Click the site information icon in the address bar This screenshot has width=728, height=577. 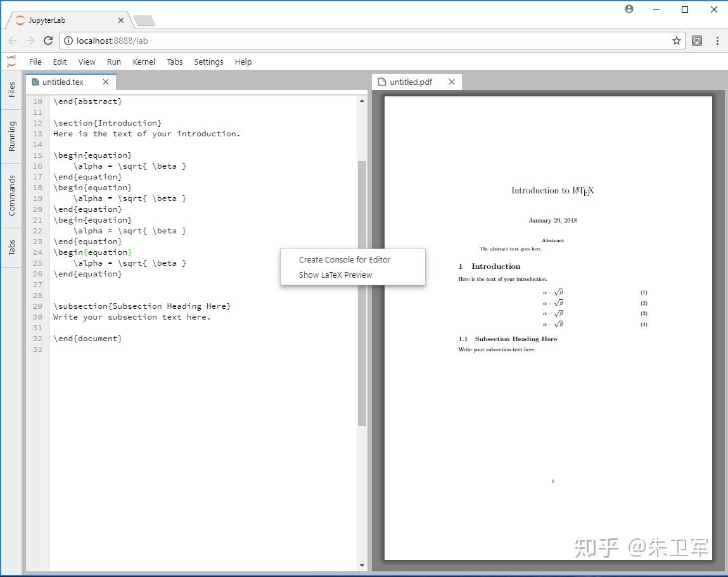coord(68,40)
